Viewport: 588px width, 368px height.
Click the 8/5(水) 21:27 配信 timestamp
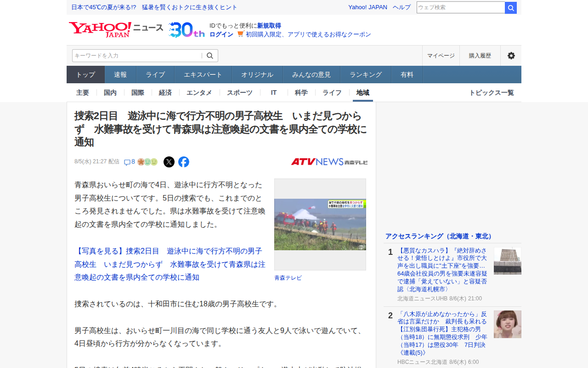pos(97,162)
